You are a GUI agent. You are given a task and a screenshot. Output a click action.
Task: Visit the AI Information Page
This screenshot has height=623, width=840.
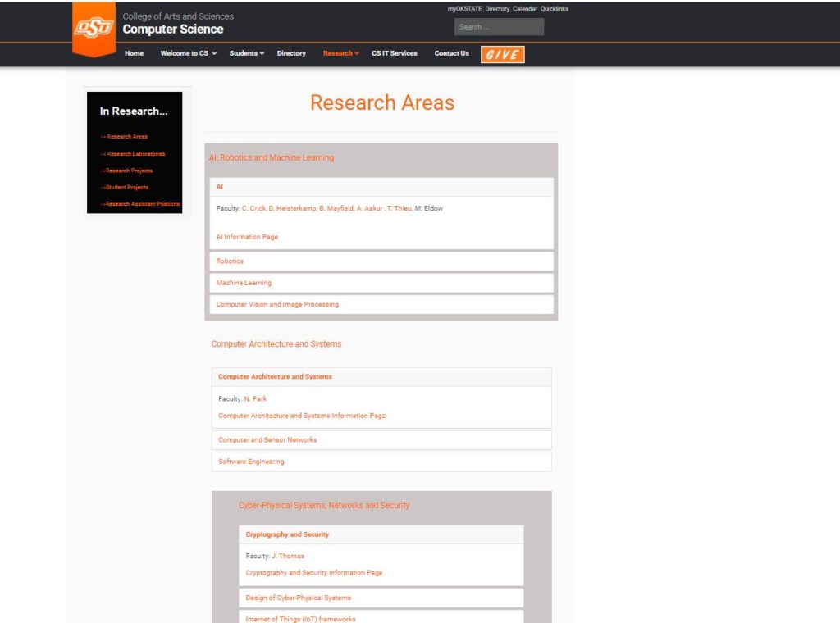click(247, 236)
